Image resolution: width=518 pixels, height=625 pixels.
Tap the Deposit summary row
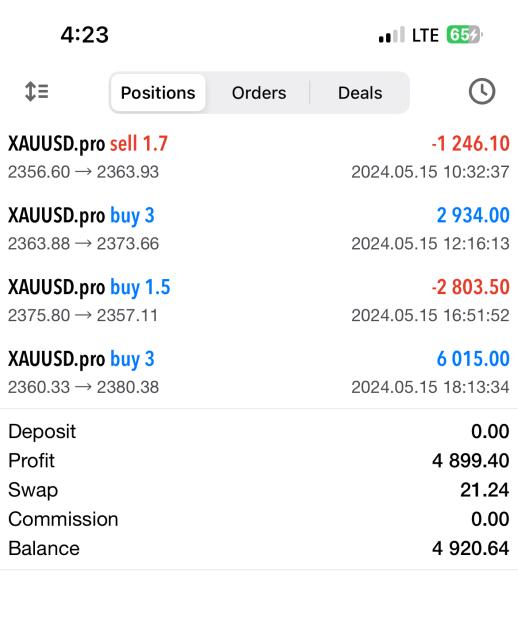click(x=259, y=432)
